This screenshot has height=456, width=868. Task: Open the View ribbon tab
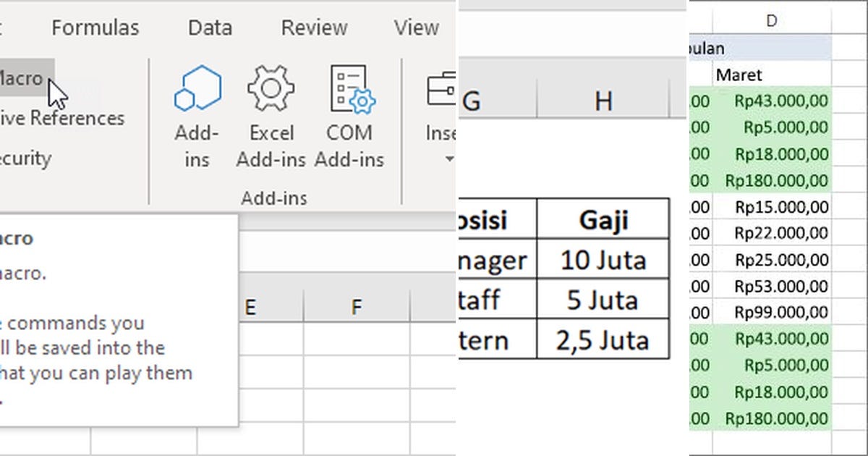click(415, 27)
